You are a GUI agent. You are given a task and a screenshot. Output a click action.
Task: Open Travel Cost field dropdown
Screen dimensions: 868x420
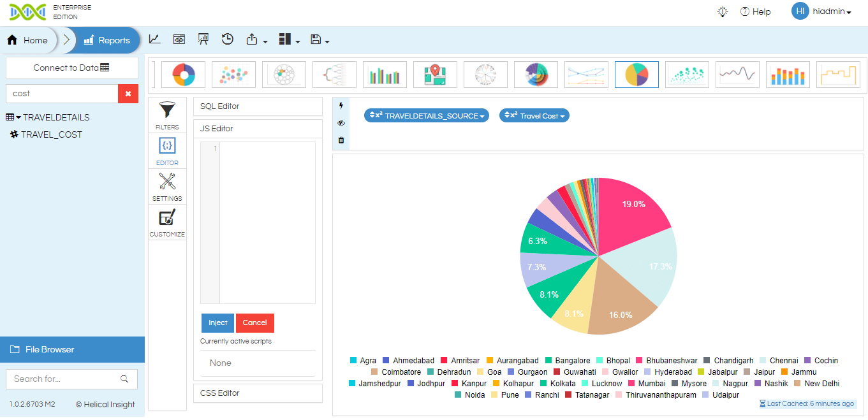coord(534,115)
